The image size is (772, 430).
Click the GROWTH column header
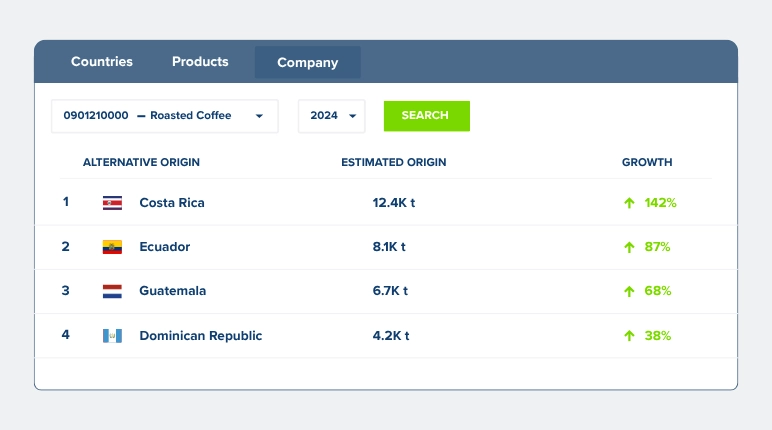[647, 163]
